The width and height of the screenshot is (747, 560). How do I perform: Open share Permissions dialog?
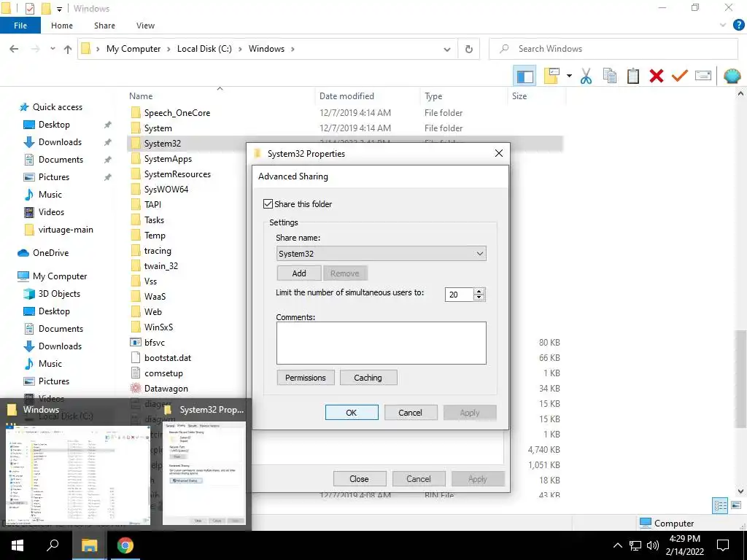tap(306, 378)
